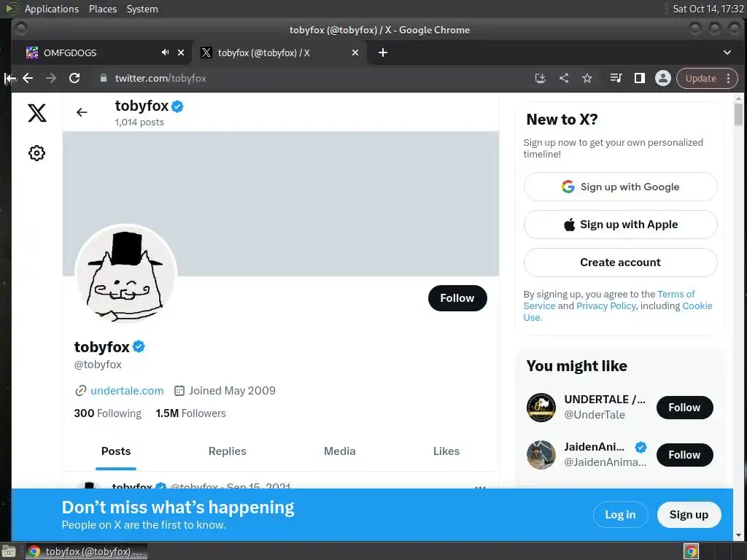Close the OMFGDOGS tab

(181, 52)
